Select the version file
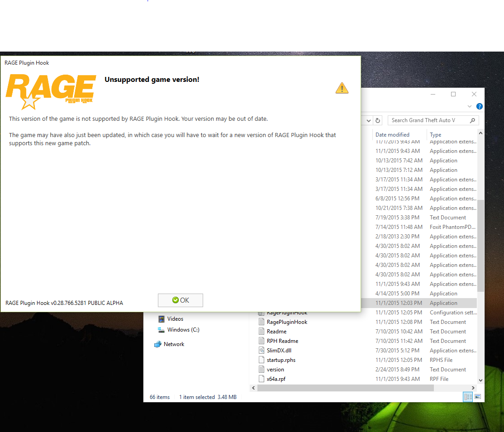Viewport: 504px width, 432px height. pyautogui.click(x=276, y=369)
